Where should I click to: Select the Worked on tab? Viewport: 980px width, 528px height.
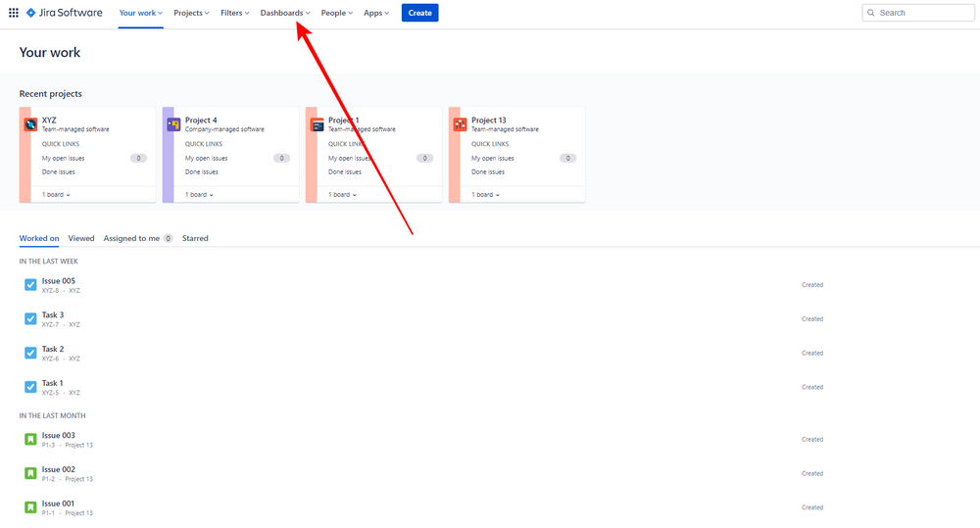point(39,238)
